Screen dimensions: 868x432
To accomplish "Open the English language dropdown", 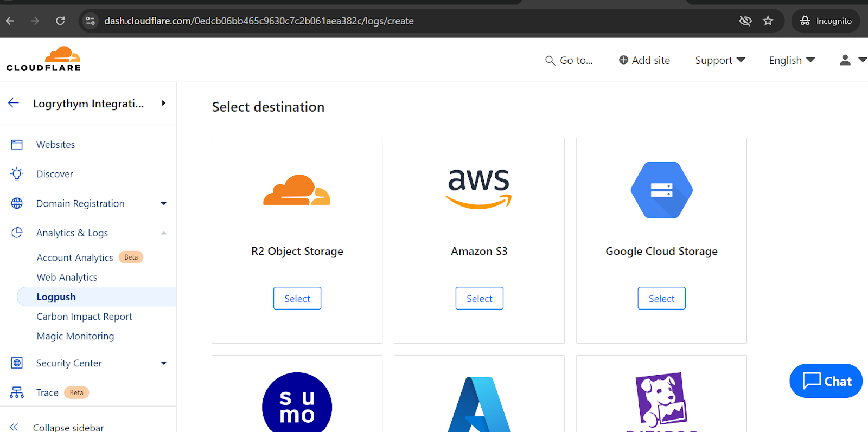I will tap(792, 60).
